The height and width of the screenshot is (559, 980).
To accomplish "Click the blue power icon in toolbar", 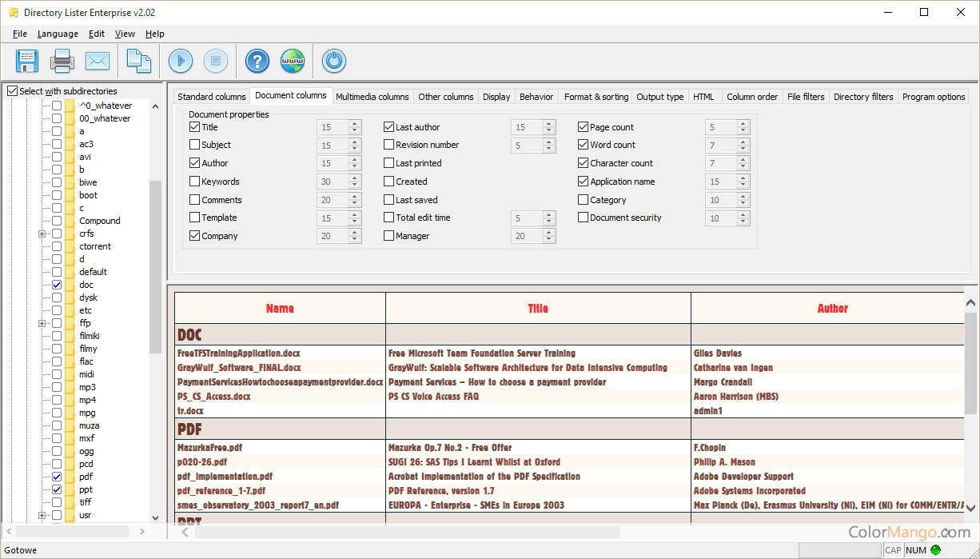I will [333, 61].
